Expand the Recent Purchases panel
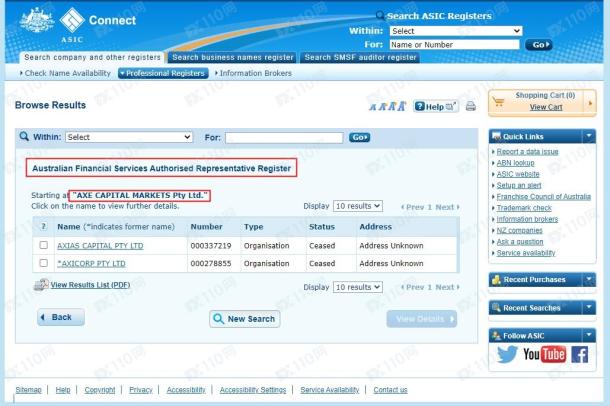The width and height of the screenshot is (610, 406). point(589,279)
